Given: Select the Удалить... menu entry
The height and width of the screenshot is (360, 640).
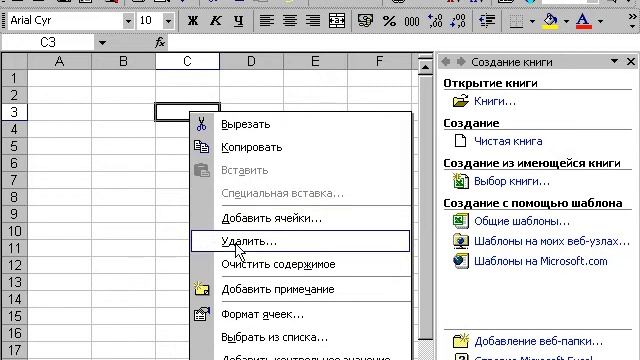Looking at the screenshot, I should (x=300, y=241).
